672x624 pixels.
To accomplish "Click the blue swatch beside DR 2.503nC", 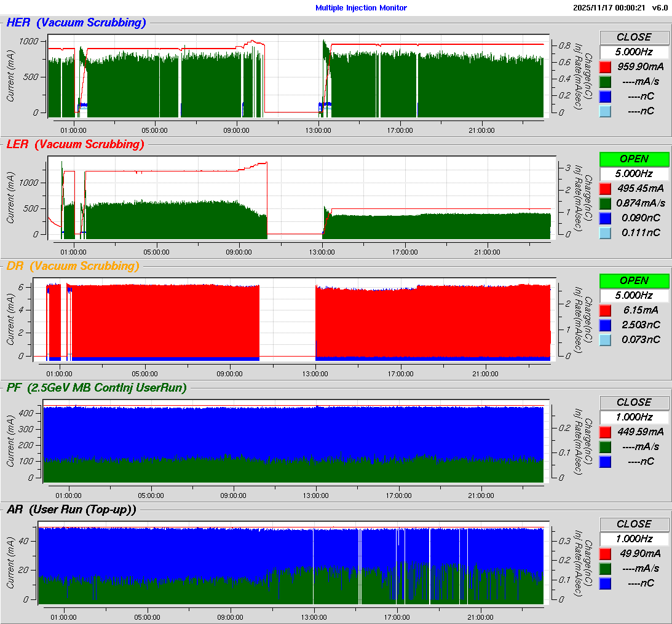I will [x=605, y=325].
